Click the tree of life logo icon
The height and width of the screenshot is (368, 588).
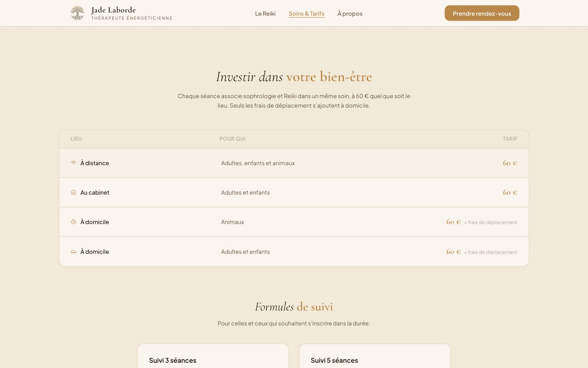click(77, 13)
